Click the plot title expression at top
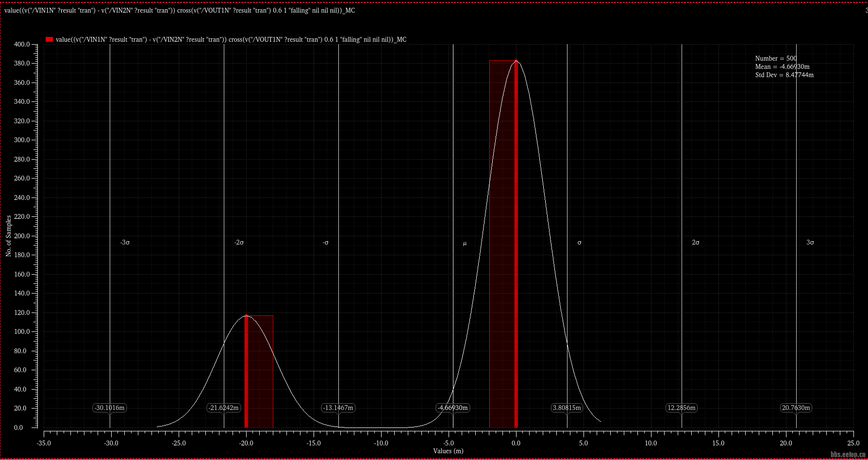 point(180,10)
